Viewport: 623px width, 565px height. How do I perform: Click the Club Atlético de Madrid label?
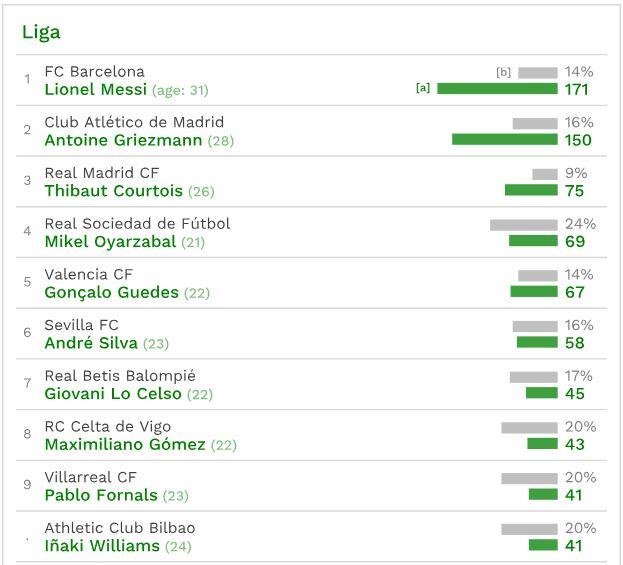coord(134,123)
